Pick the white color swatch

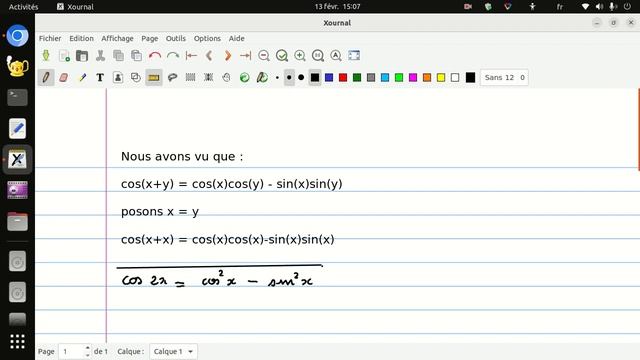455,78
